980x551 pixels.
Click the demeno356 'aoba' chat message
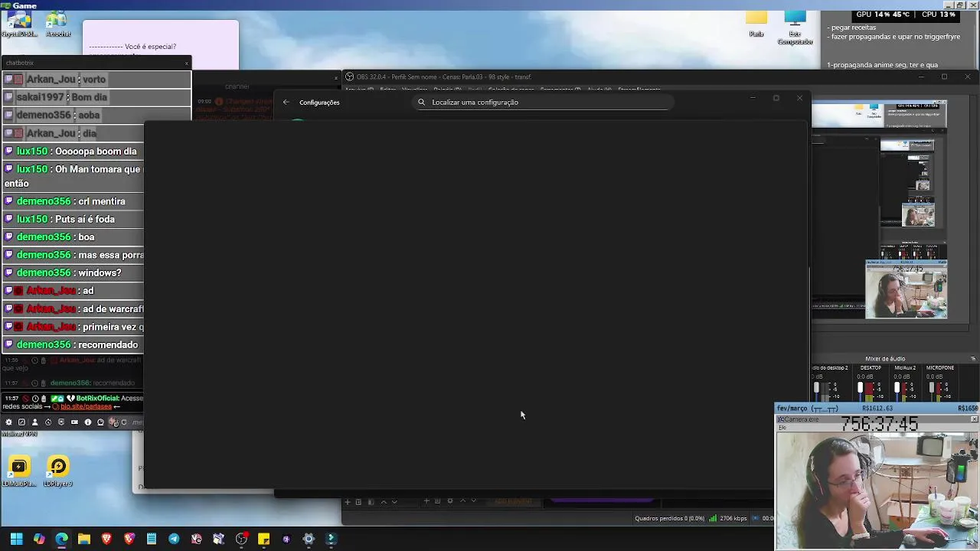tap(96, 115)
